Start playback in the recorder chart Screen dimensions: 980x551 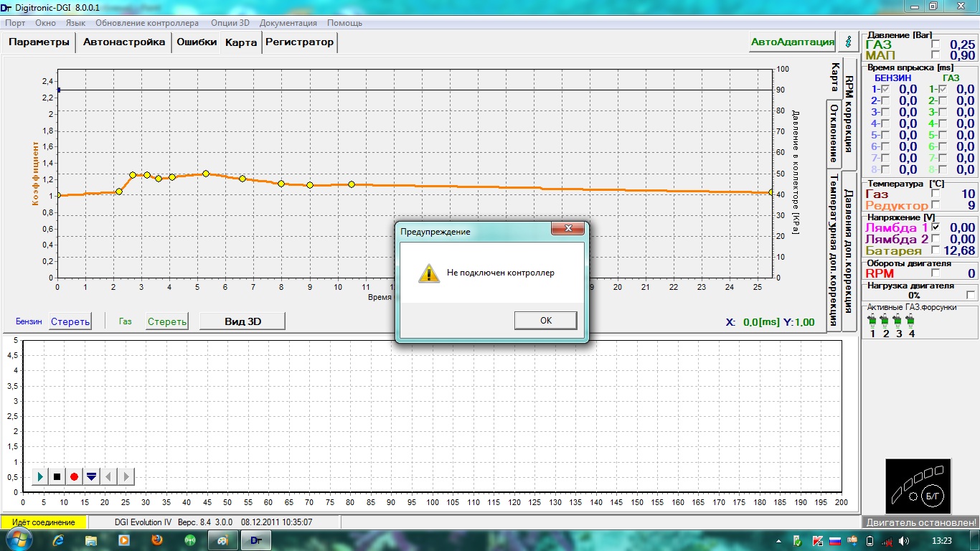40,476
